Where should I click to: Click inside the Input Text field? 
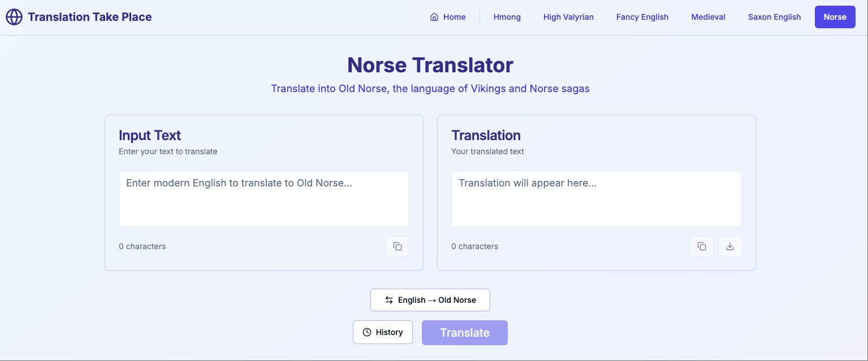(264, 199)
